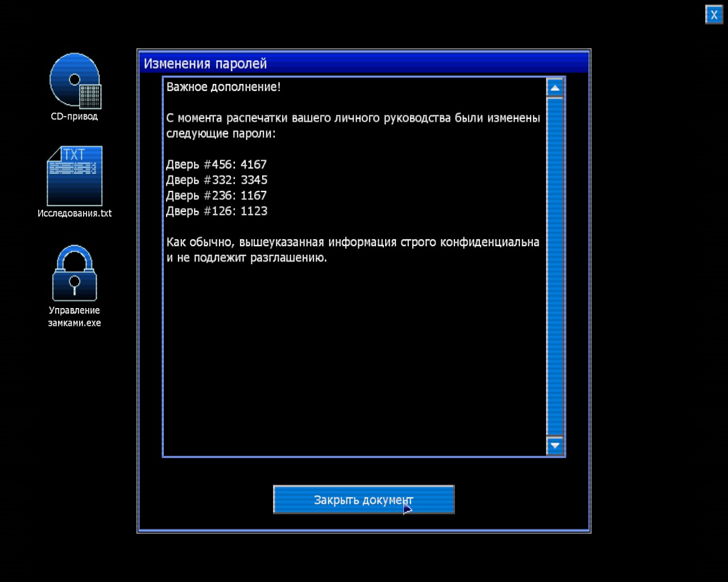Image resolution: width=728 pixels, height=582 pixels.
Task: Click the text следующие пароли:
Action: (x=221, y=134)
